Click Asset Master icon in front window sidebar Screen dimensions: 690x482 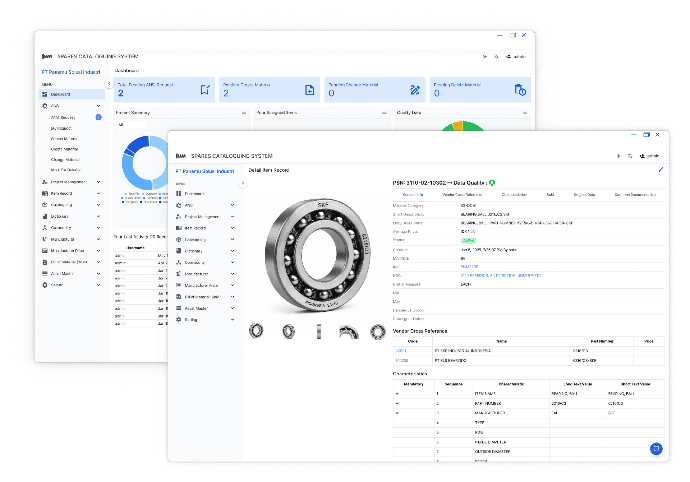point(178,308)
